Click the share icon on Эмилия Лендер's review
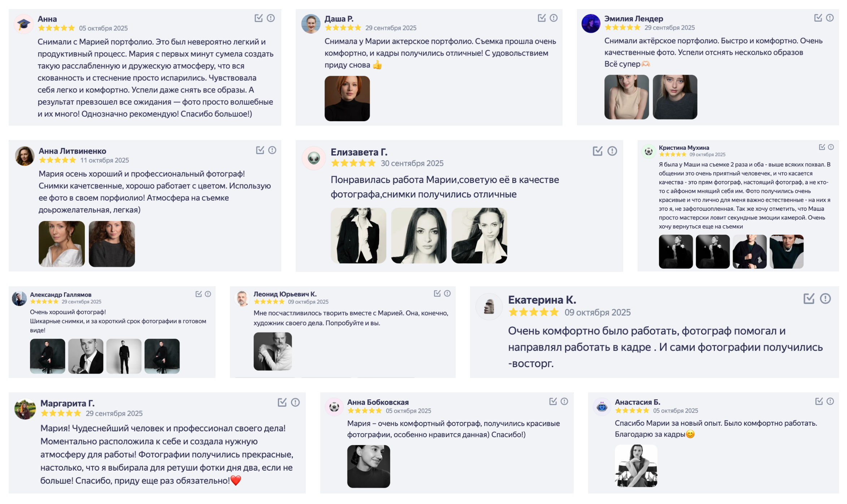Image resolution: width=847 pixels, height=504 pixels. coord(819,17)
